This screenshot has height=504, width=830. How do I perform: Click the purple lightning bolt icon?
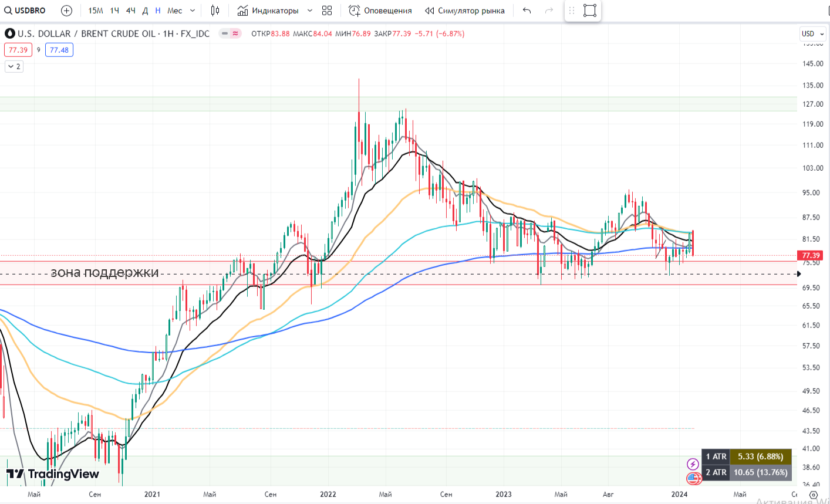click(693, 464)
